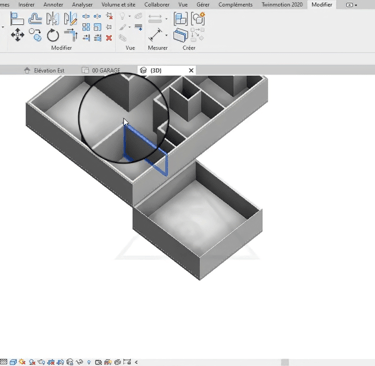
Task: Toggle Visual Style in view control bar
Action: click(13, 362)
